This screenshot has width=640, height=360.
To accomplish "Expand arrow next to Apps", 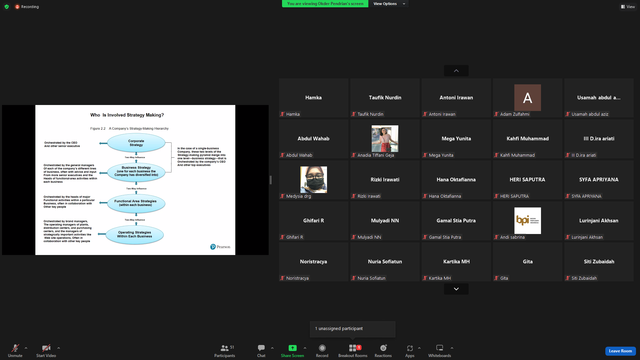I will tap(419, 348).
